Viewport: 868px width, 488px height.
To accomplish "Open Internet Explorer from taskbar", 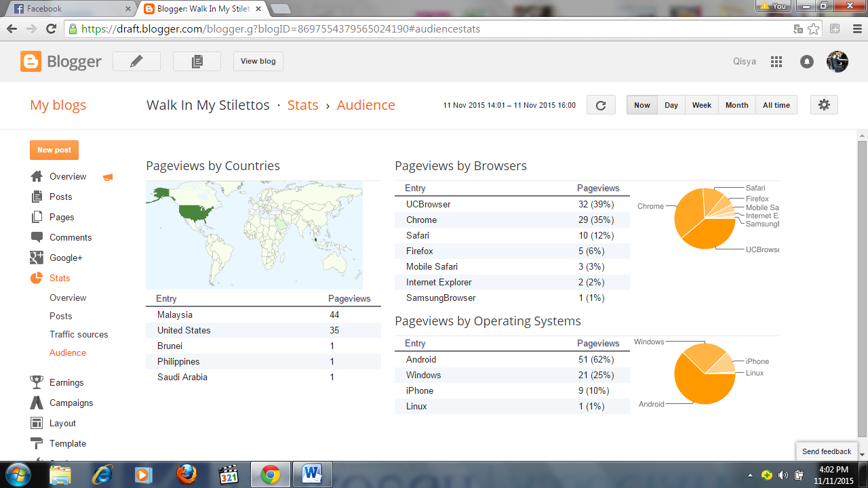I will 102,474.
